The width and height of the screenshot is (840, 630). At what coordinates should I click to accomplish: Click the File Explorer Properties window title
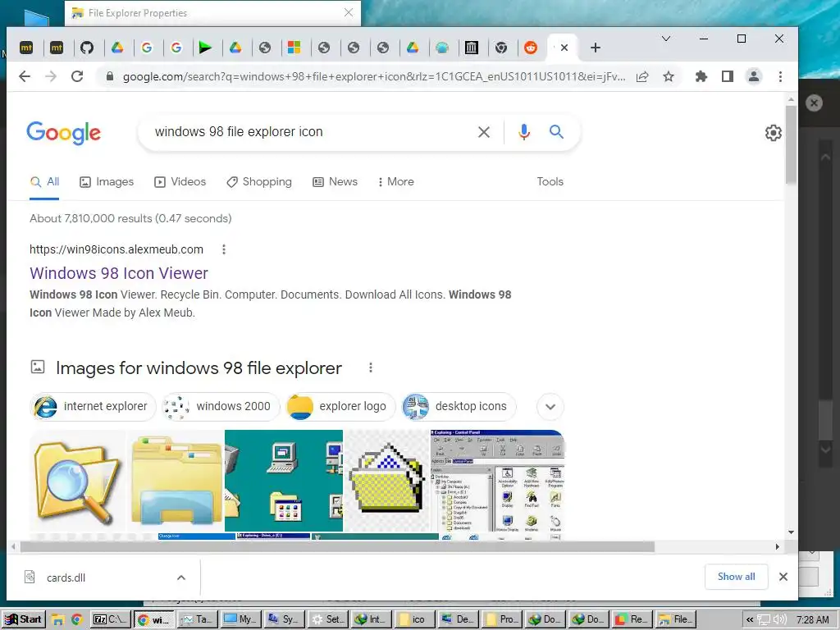138,13
